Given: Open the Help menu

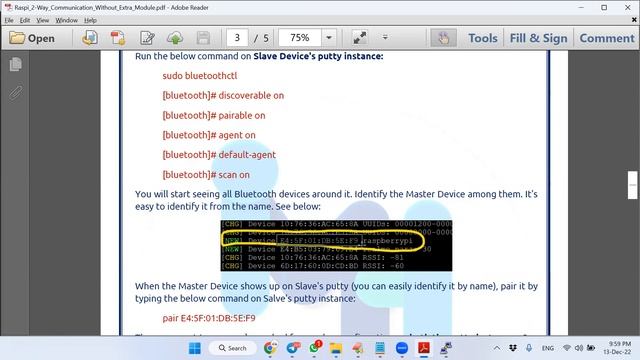Looking at the screenshot, I should (90, 20).
